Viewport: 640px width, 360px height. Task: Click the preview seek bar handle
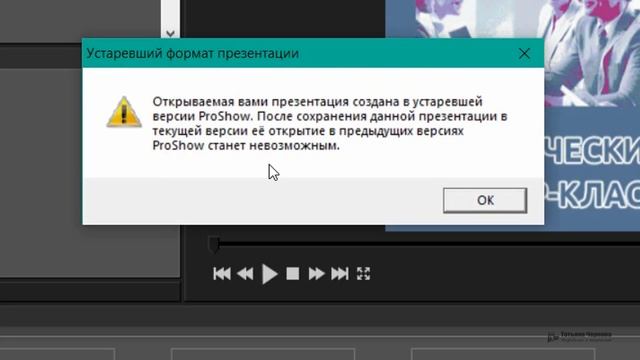point(214,244)
